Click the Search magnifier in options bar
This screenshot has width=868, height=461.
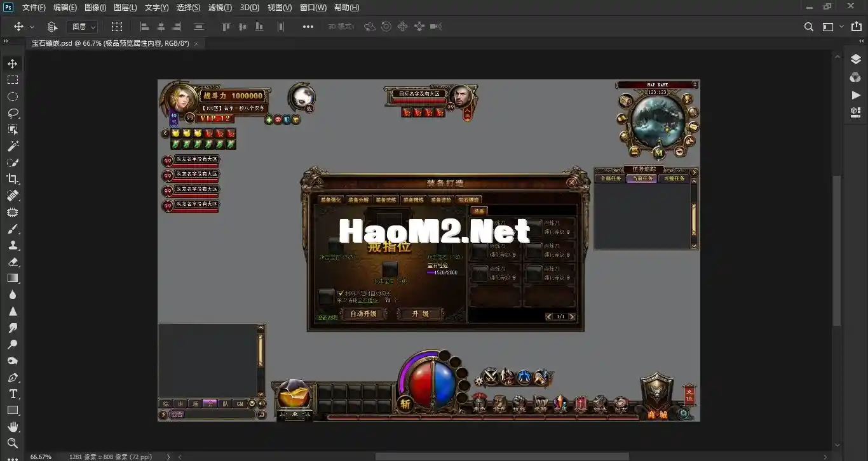808,27
